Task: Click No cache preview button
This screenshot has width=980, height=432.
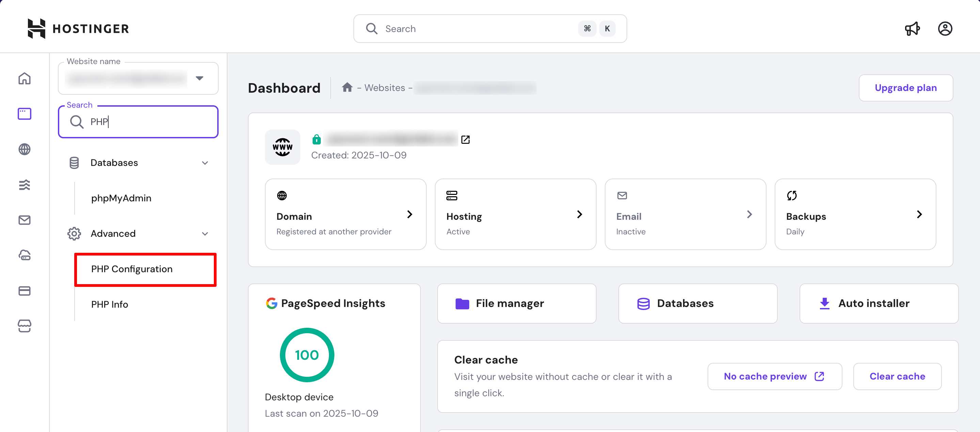Action: coord(775,376)
